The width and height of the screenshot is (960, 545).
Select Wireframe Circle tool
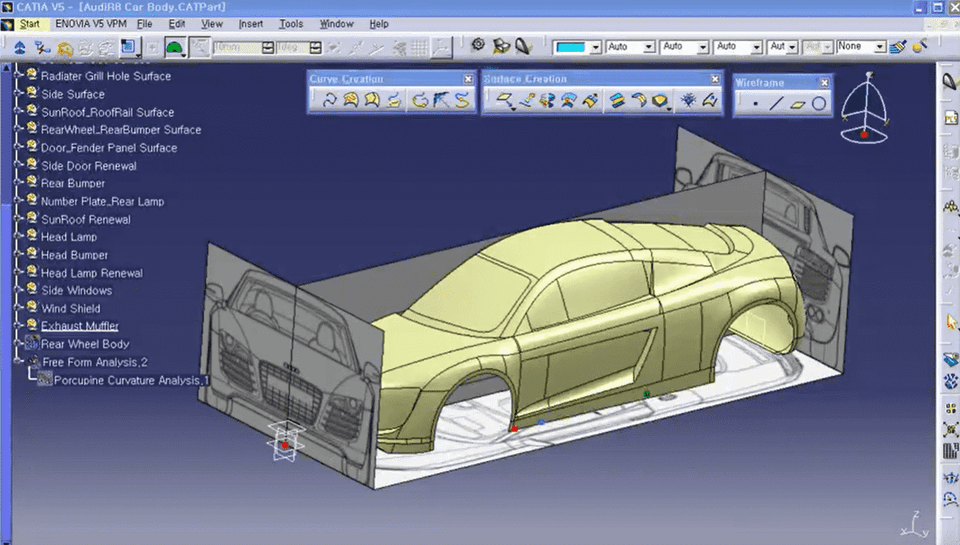[x=819, y=104]
